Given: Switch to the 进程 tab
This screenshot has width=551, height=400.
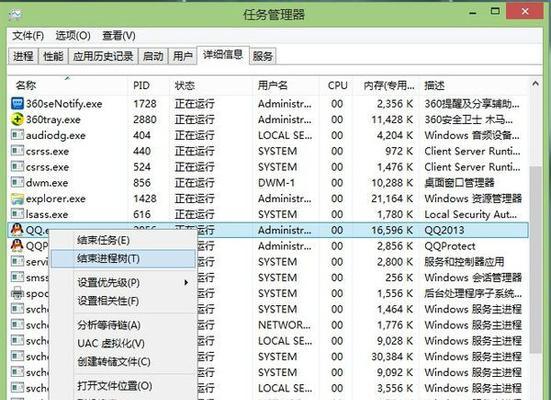Looking at the screenshot, I should [23, 56].
